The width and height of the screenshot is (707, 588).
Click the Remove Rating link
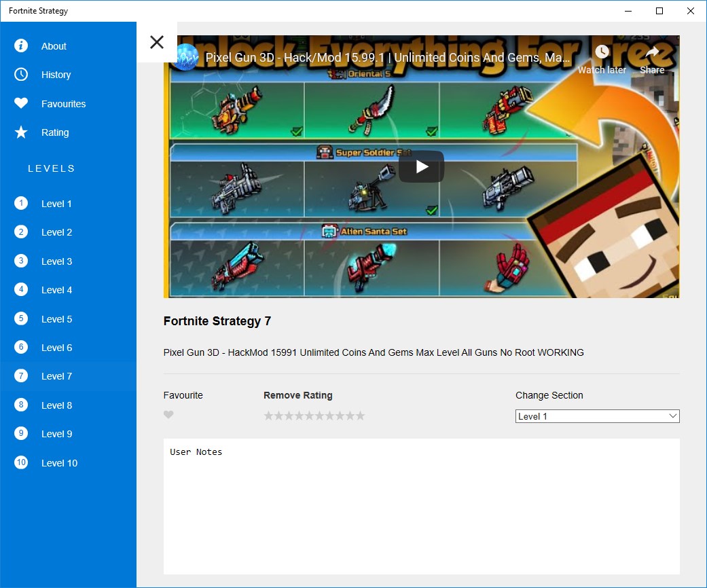point(297,395)
